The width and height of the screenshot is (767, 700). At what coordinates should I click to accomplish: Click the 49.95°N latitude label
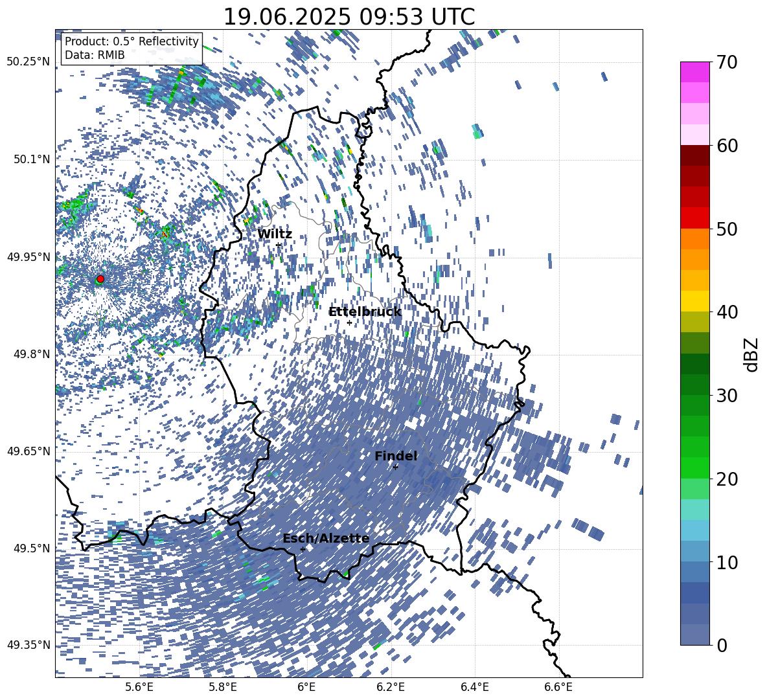coord(29,256)
